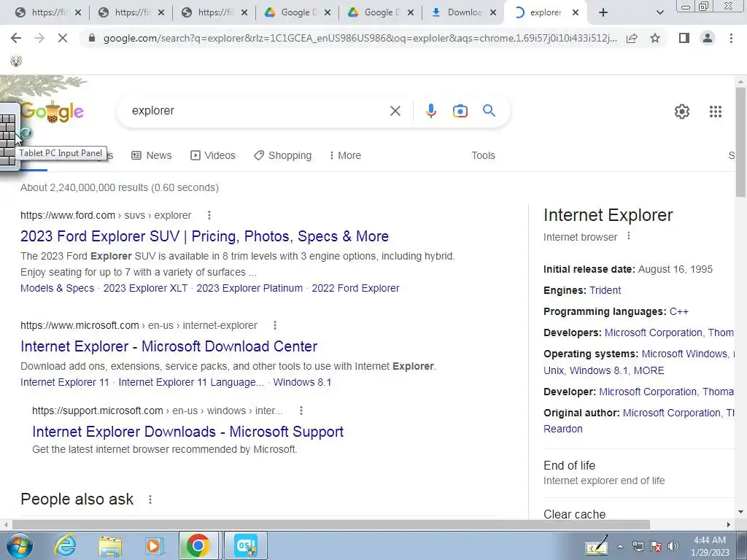Switch to the Videos results tab
The height and width of the screenshot is (560, 747).
tap(213, 155)
